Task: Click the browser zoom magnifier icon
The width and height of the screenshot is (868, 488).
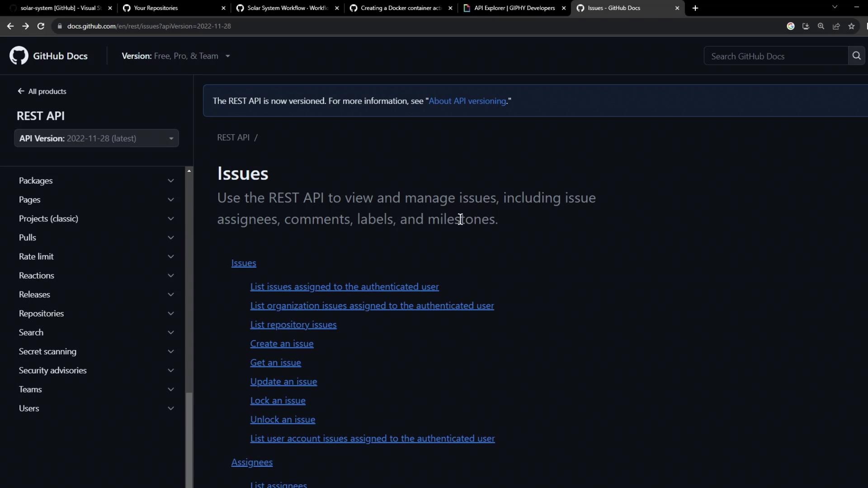Action: coord(821,26)
